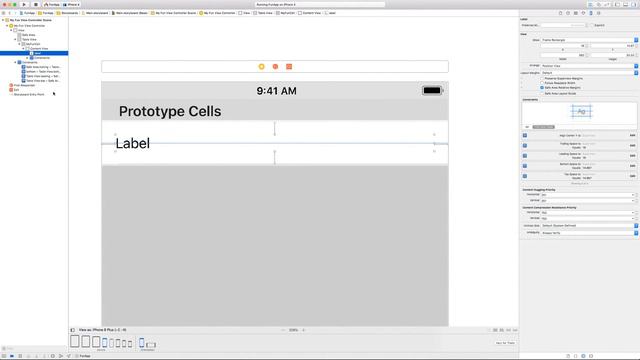The width and height of the screenshot is (640, 360).
Task: Check Safe Area Layout Guide
Action: tap(542, 93)
